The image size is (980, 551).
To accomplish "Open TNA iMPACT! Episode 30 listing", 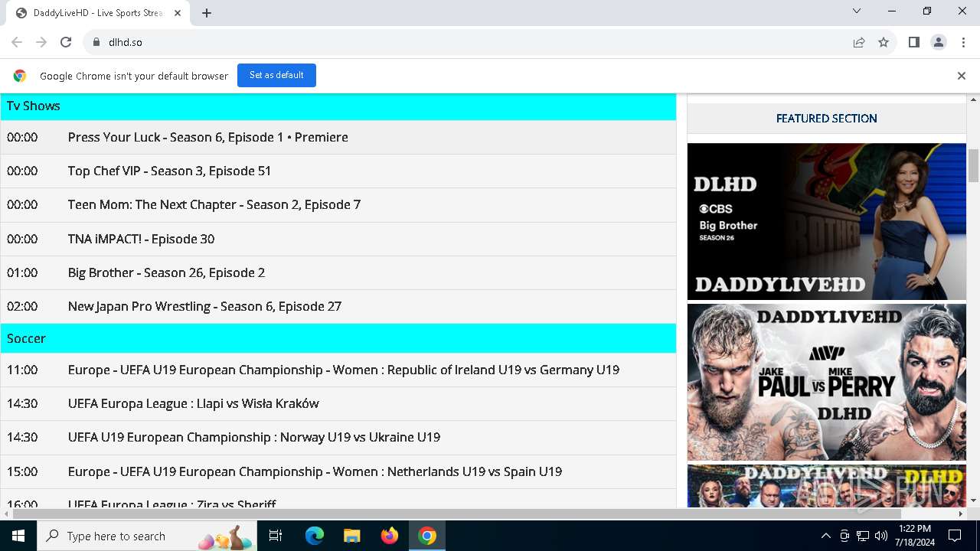I will [x=141, y=239].
